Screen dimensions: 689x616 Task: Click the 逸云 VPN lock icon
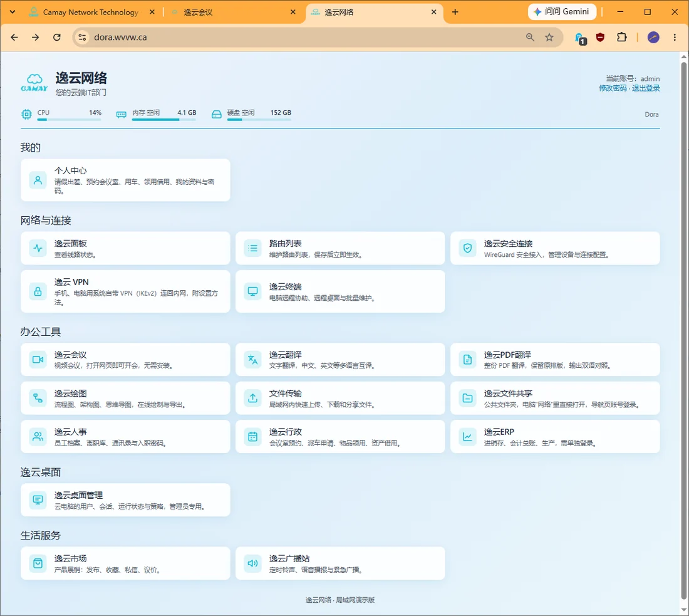click(x=38, y=291)
